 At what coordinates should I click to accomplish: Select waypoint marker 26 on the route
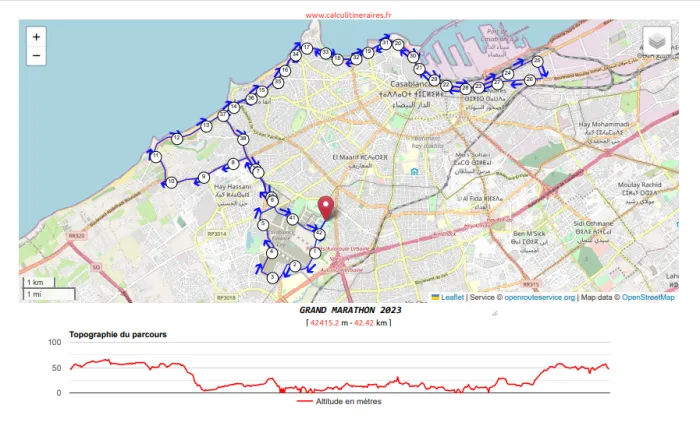coord(529,78)
